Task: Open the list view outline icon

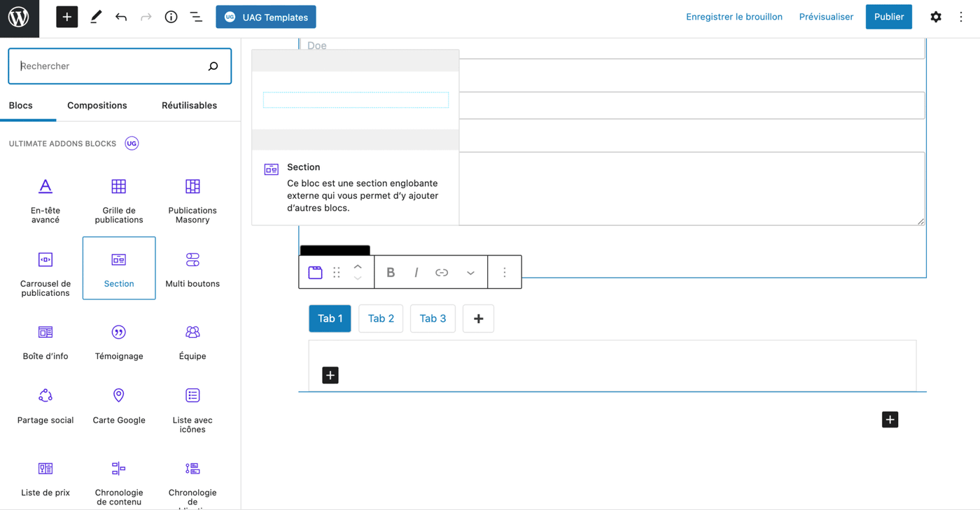Action: pos(196,17)
